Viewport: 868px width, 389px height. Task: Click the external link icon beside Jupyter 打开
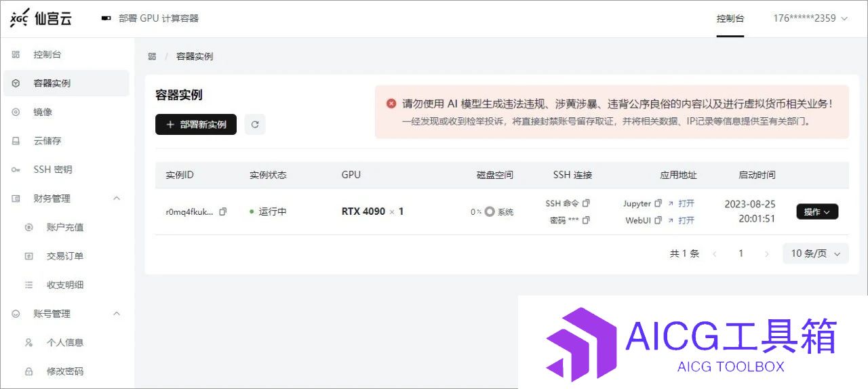point(671,203)
